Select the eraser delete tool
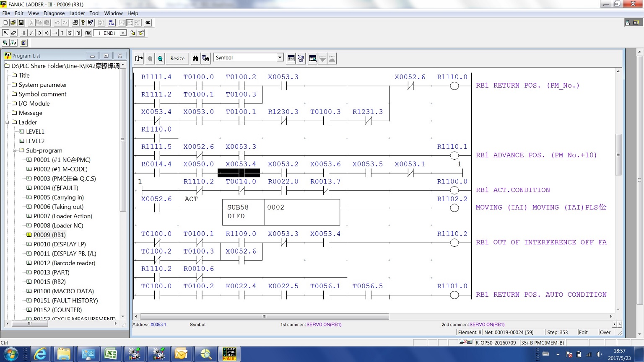Viewport: 644px width, 362px height. 13,33
